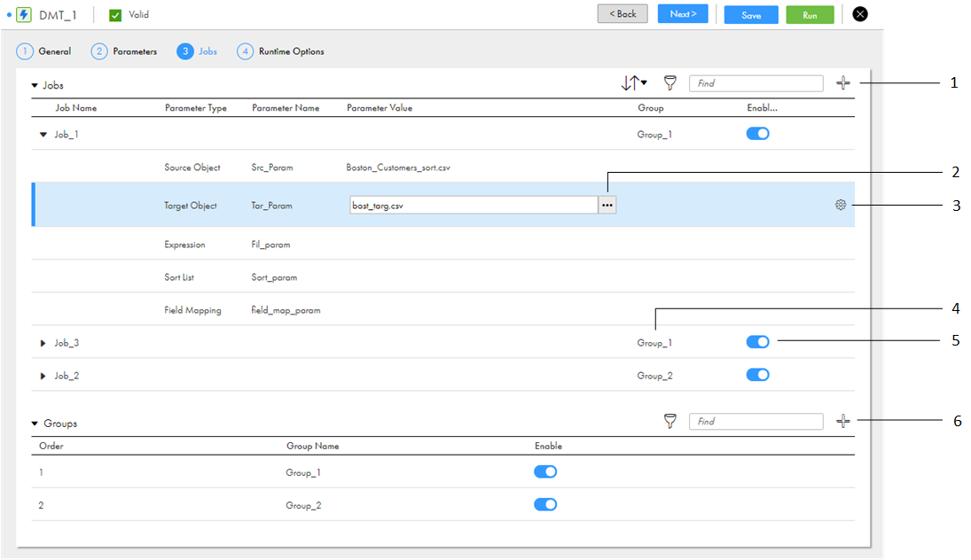Select the Jobs step
971x560 pixels.
click(x=197, y=51)
